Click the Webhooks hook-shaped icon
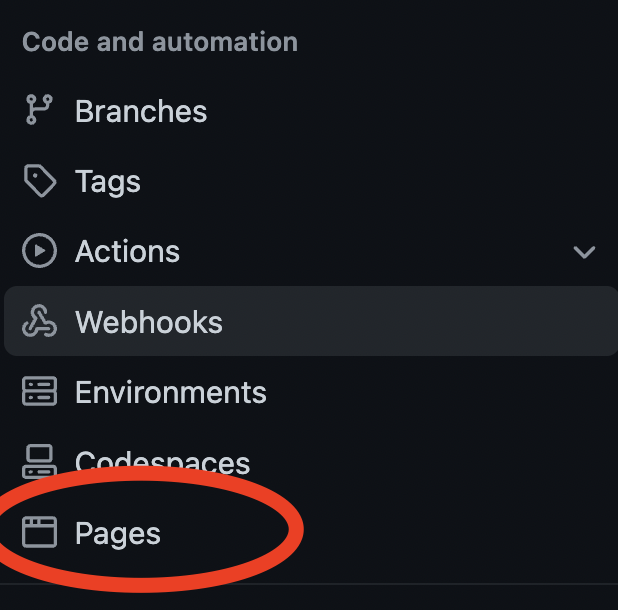The image size is (618, 610). [x=39, y=322]
